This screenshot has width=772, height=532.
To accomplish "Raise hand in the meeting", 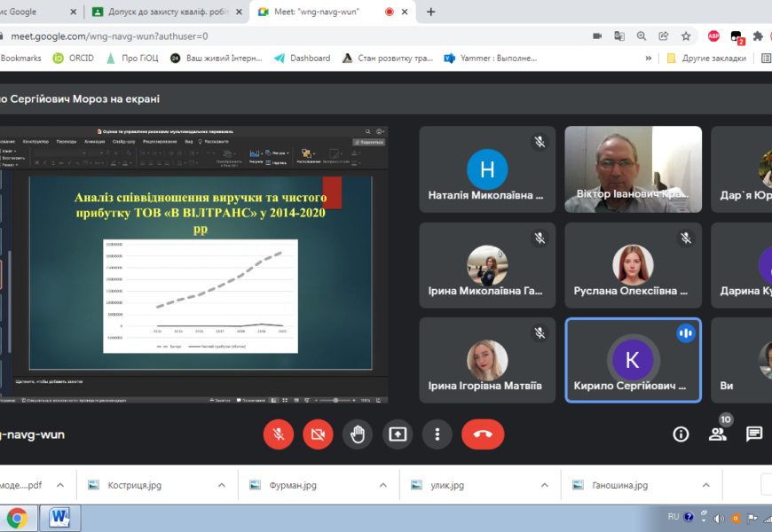I will [358, 434].
